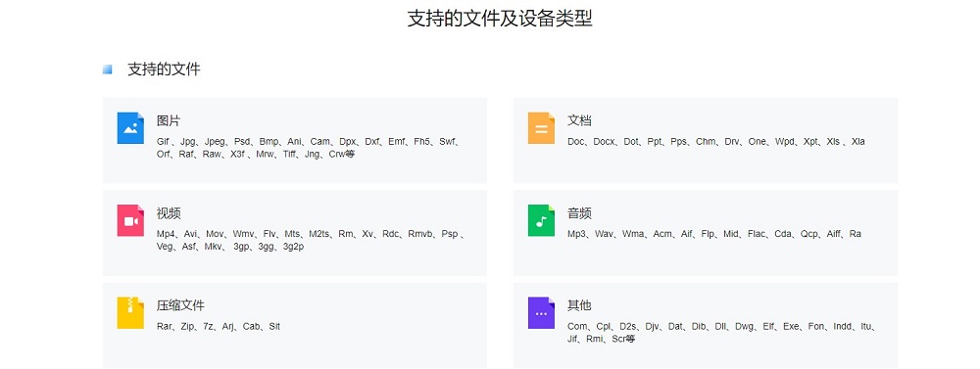Screen dimensions: 980x369
Task: Click the image format line starting with Orf
Action: pos(256,155)
